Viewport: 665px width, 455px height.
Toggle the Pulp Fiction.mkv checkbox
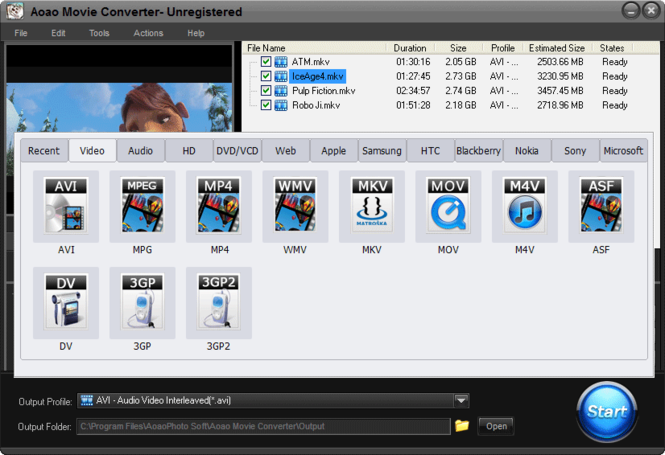click(266, 90)
